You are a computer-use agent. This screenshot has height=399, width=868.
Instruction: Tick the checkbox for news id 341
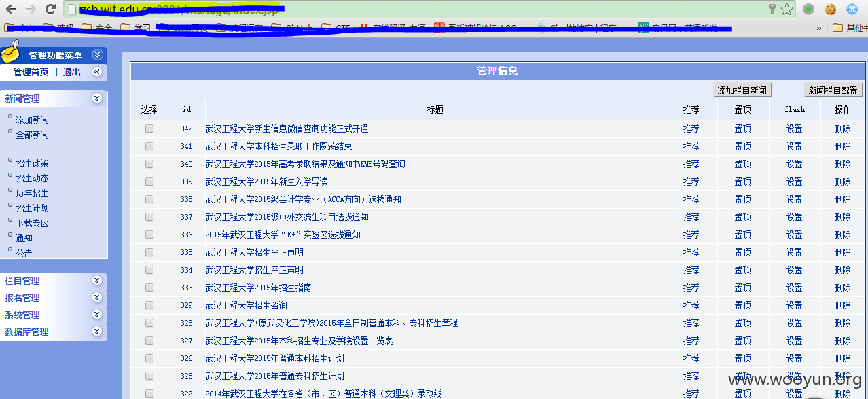tap(149, 146)
